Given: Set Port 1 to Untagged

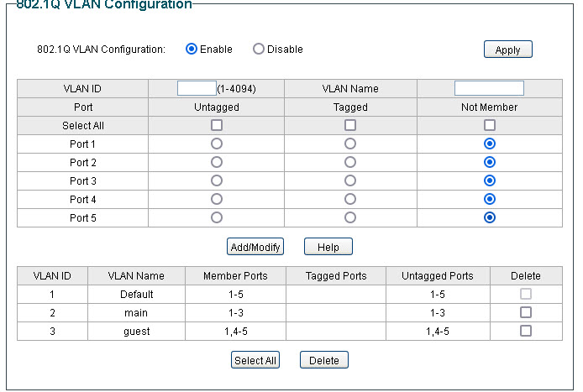Looking at the screenshot, I should (x=217, y=144).
